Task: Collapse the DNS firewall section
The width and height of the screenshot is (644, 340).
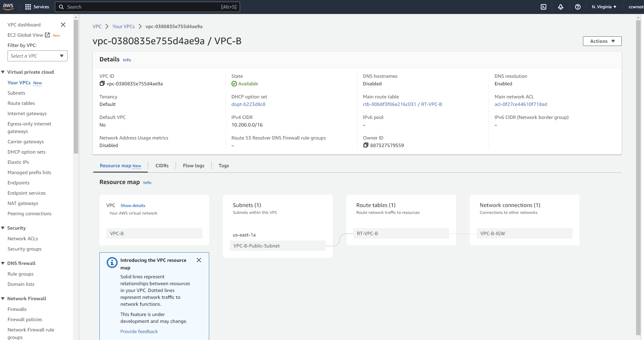Action: pyautogui.click(x=3, y=263)
